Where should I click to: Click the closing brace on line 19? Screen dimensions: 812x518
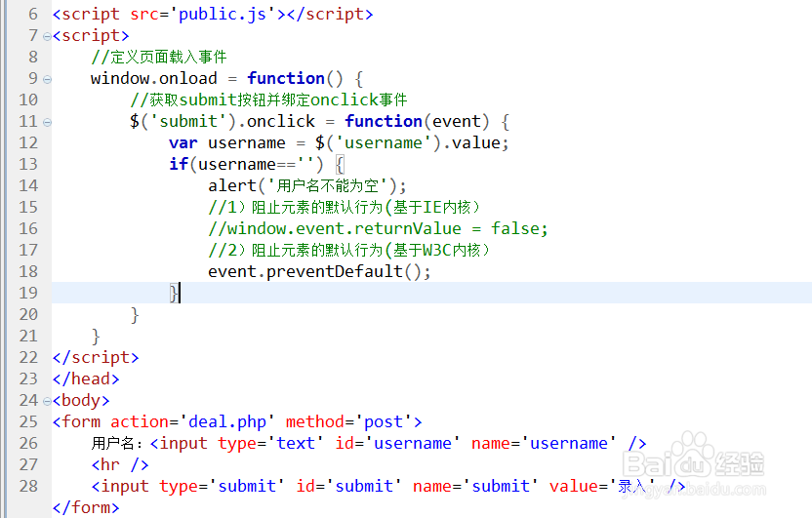[174, 294]
